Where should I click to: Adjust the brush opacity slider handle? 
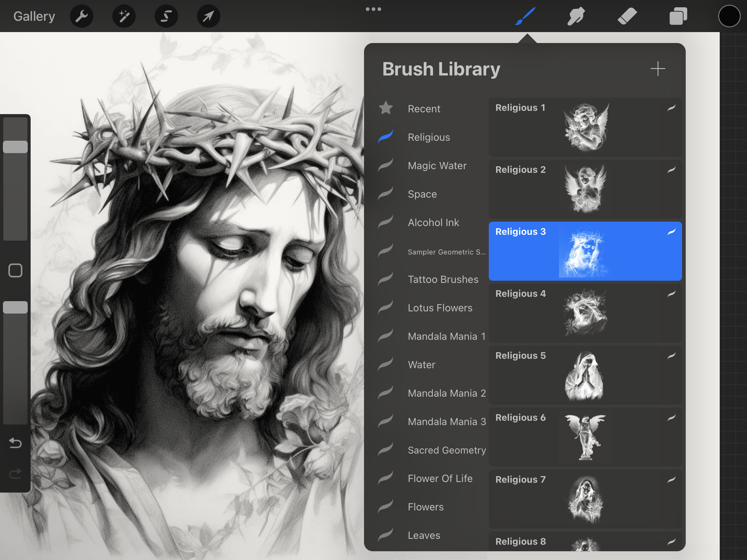[x=15, y=307]
